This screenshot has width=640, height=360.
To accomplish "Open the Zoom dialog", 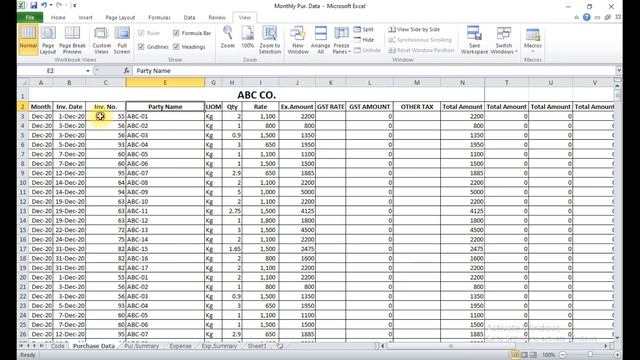I will tap(227, 37).
